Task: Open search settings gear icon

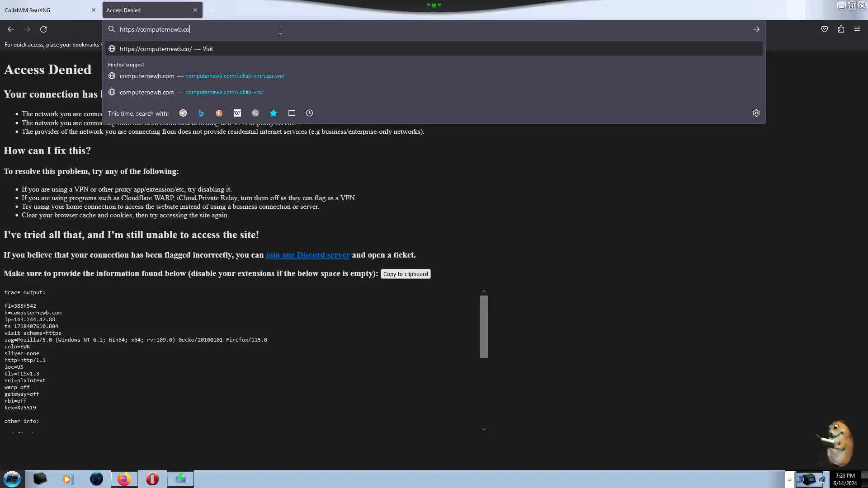Action: [756, 113]
